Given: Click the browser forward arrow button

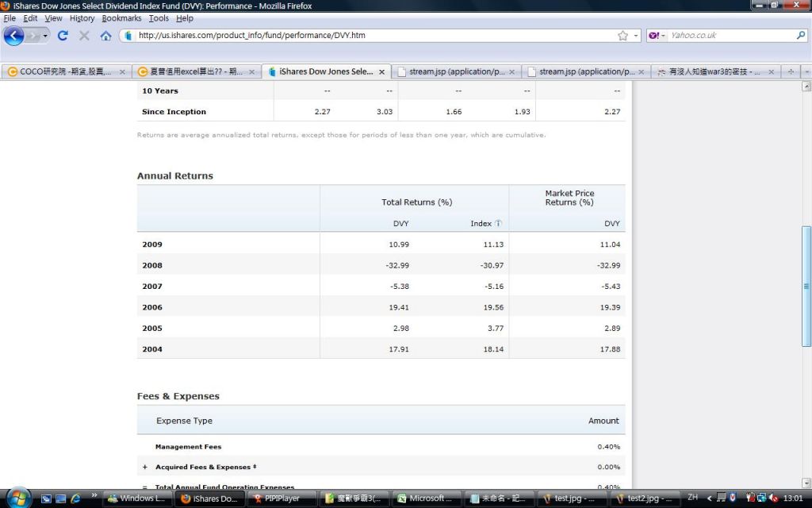Looking at the screenshot, I should click(x=32, y=36).
